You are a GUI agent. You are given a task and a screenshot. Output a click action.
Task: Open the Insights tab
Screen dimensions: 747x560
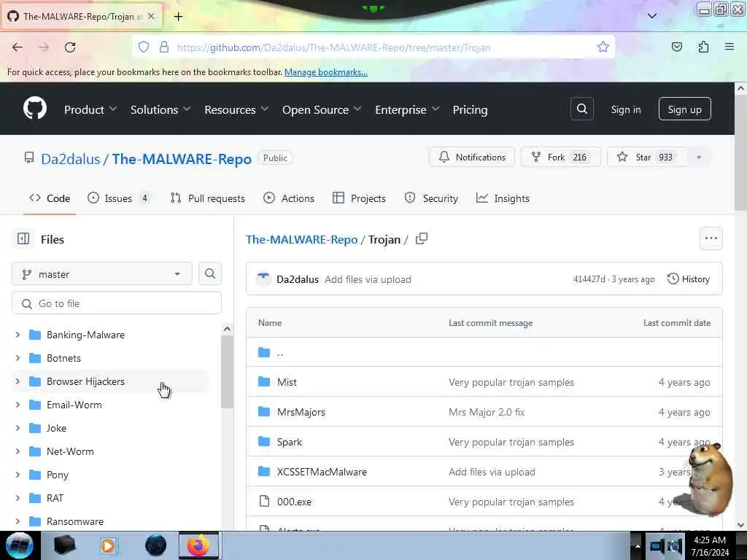[x=503, y=198]
